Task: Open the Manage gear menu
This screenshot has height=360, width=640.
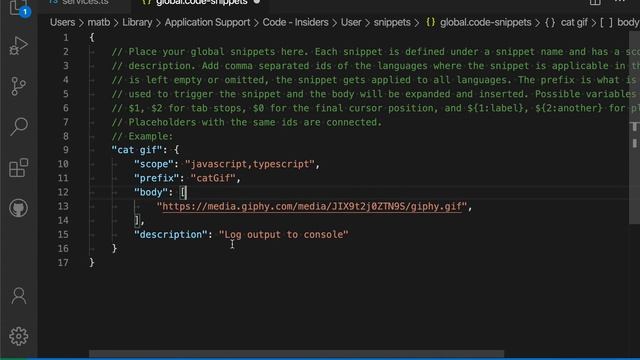Action: [18, 336]
